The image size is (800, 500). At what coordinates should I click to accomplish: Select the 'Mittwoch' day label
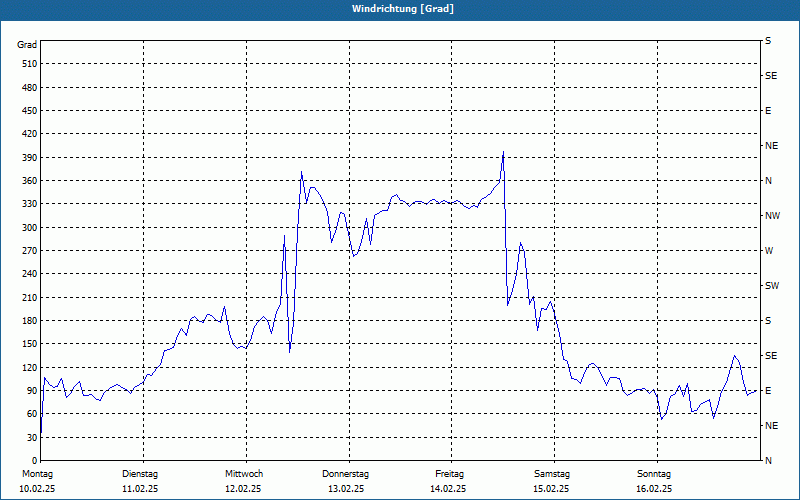(244, 474)
